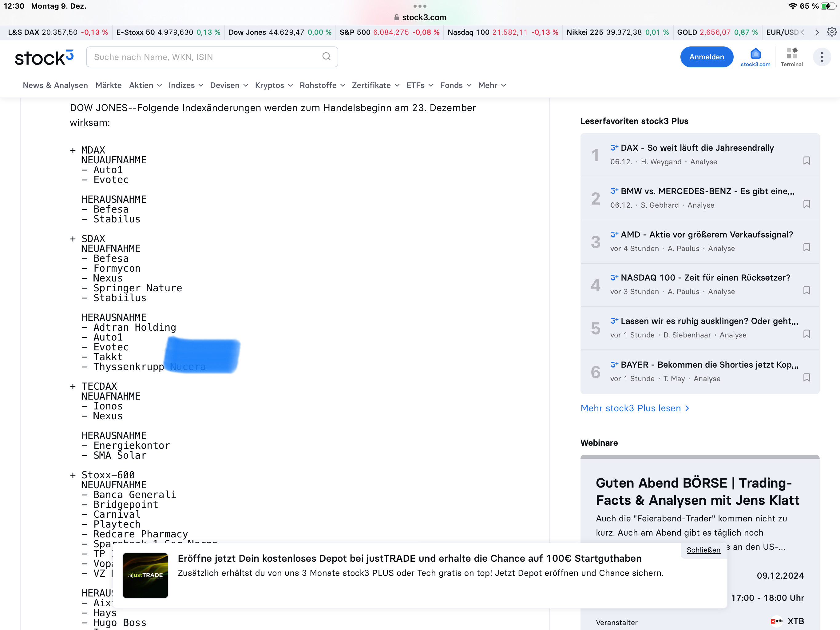Bookmark the BMW vs. MERCEDES-BENZ article
The height and width of the screenshot is (630, 840).
[806, 204]
